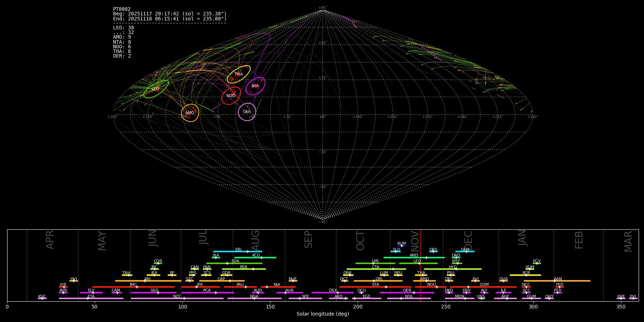Click the orange AMO radiant ellipse
The height and width of the screenshot is (322, 644).
190,113
